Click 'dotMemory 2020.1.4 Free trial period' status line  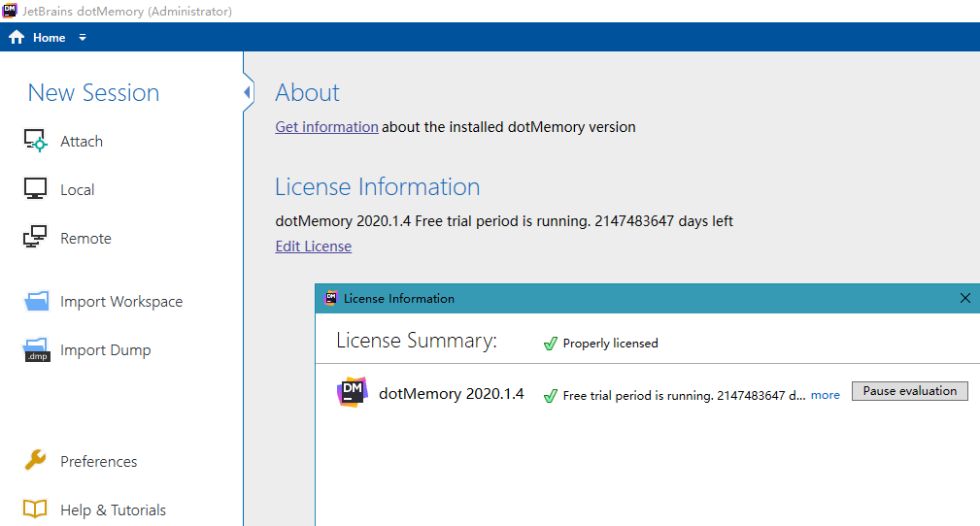coord(504,221)
